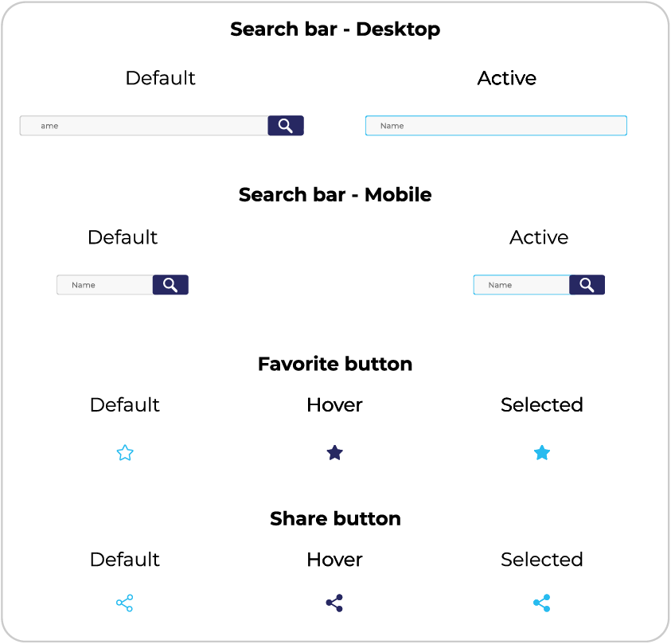Click the filled light-blue share icon in selected state

[542, 603]
